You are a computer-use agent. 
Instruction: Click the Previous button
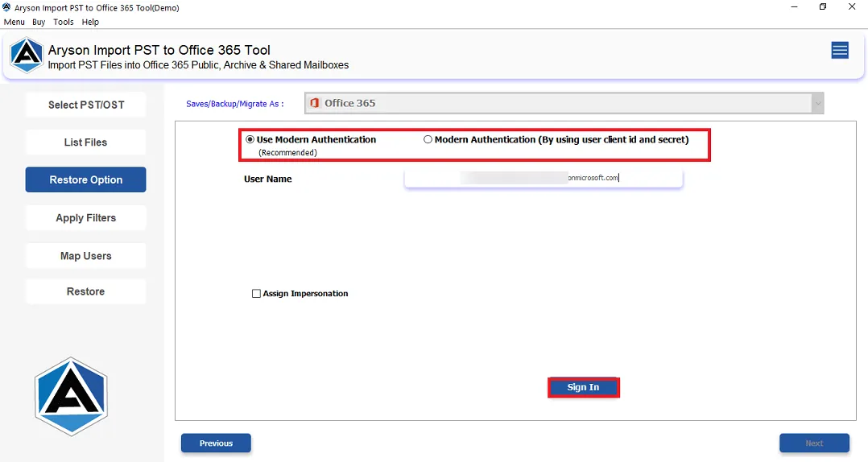pyautogui.click(x=216, y=443)
